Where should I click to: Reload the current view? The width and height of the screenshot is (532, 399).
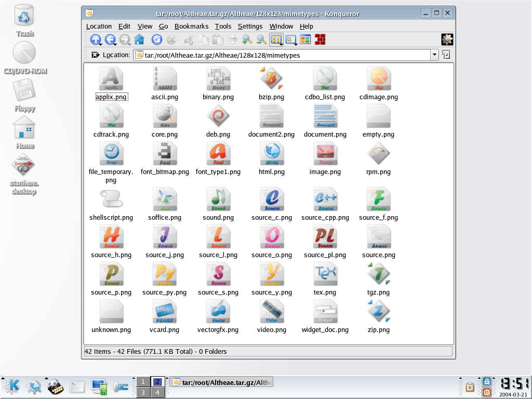156,39
